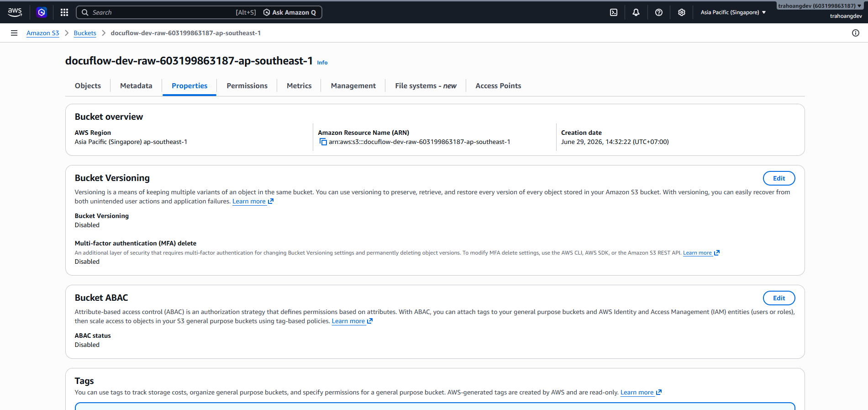Switch to the Metadata tab
Screen dimensions: 868x410
[x=136, y=86]
